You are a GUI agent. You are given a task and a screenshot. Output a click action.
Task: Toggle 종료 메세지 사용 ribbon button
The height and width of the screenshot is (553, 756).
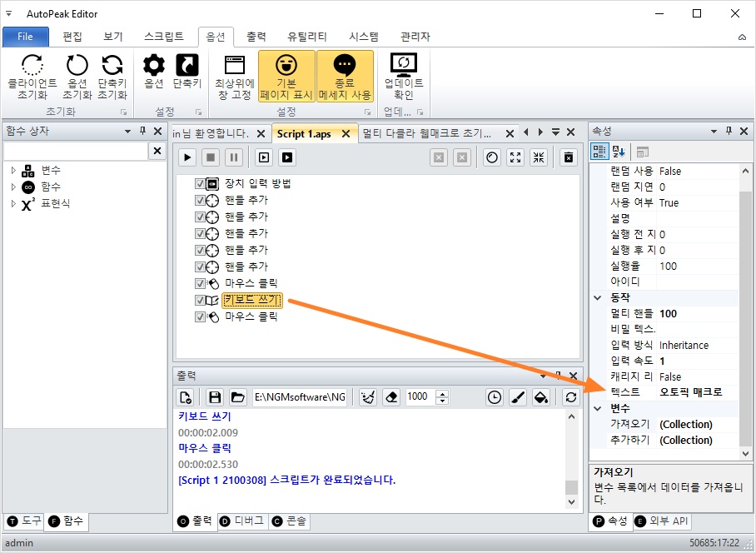(345, 76)
